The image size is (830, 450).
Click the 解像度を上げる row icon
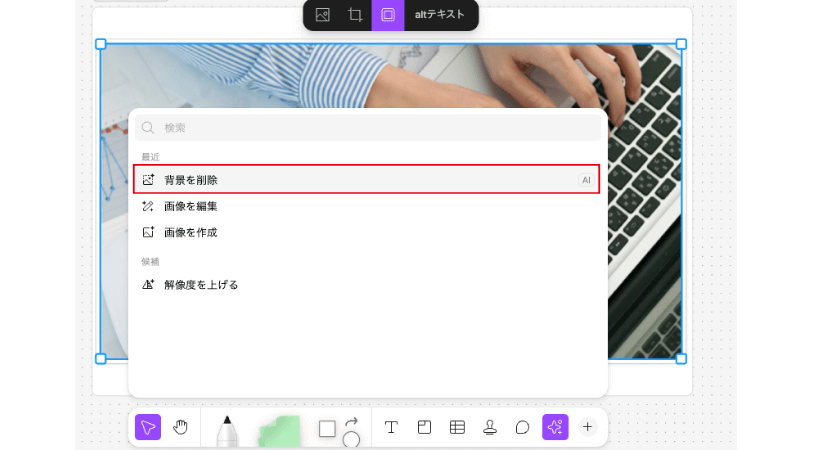(x=148, y=284)
